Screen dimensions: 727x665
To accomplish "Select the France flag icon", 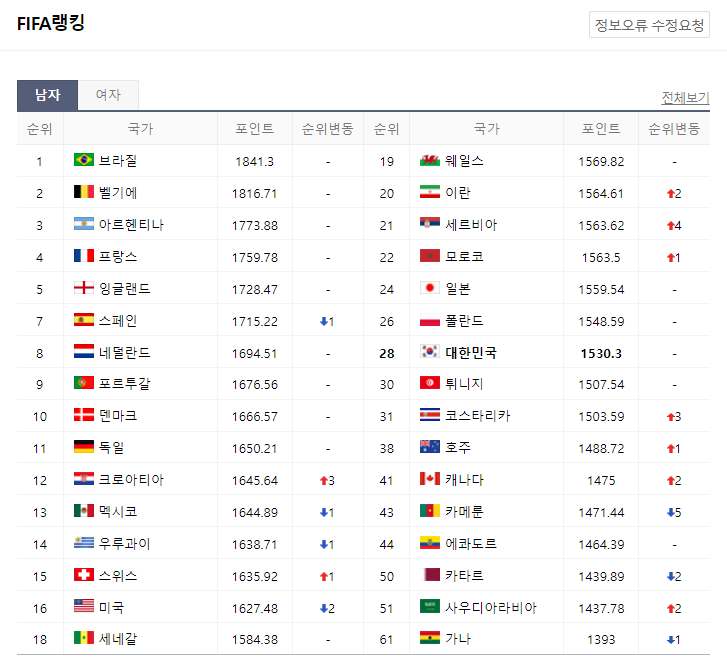I will pos(84,256).
